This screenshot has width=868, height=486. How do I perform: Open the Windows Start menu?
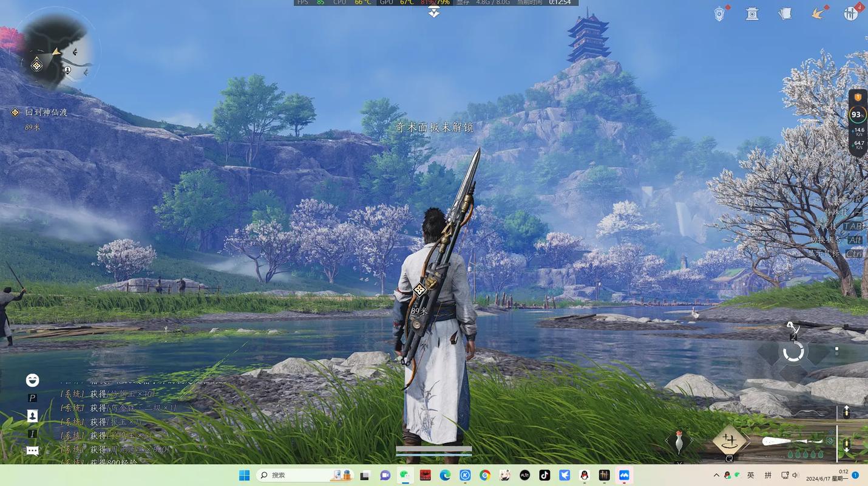tap(244, 475)
